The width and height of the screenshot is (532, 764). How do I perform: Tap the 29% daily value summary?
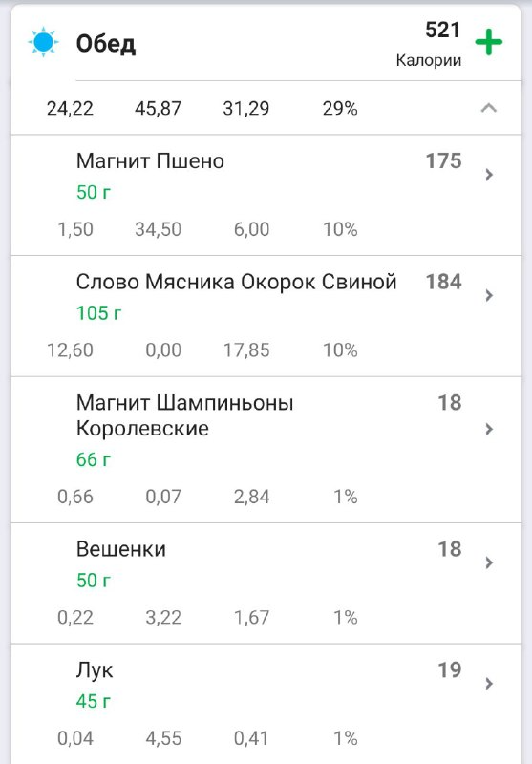point(340,108)
